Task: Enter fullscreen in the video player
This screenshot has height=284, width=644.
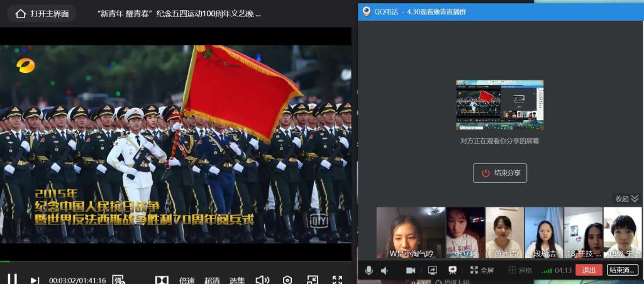Action: [337, 280]
